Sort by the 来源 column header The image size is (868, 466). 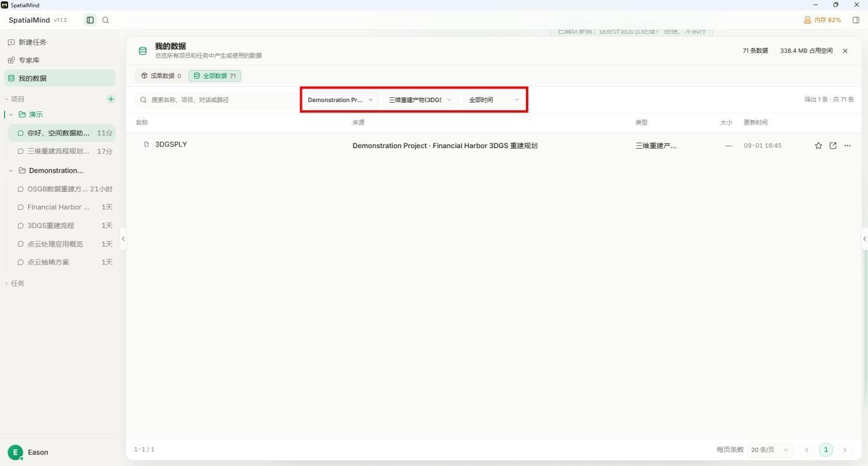pos(358,122)
